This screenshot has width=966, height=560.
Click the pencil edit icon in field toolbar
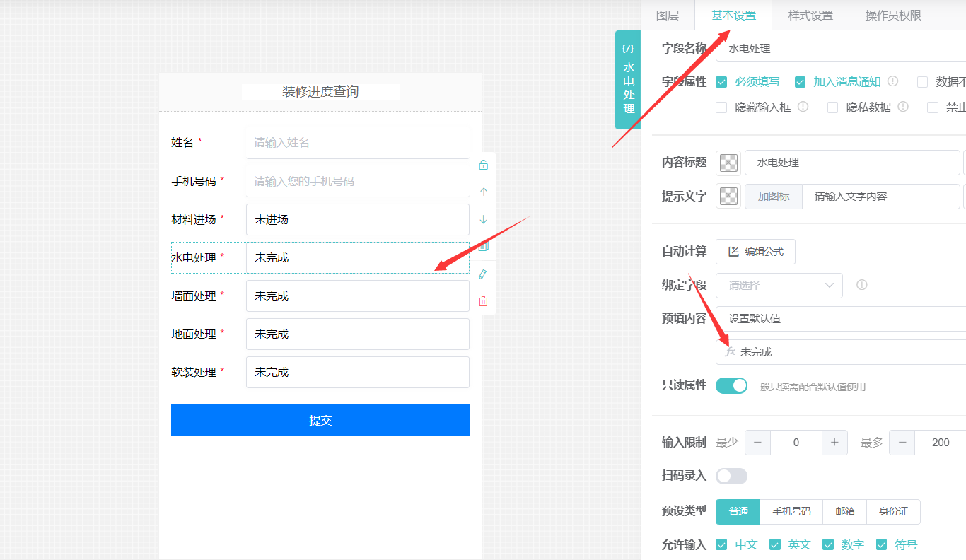click(484, 274)
